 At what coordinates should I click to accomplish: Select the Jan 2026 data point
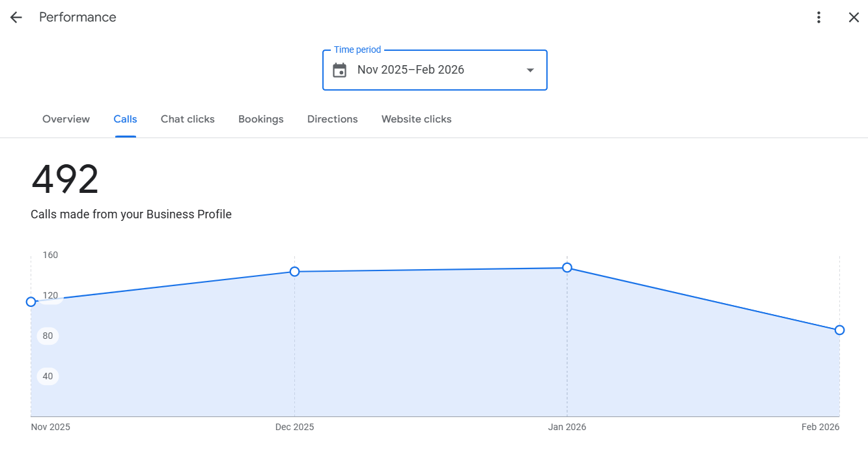tap(567, 268)
